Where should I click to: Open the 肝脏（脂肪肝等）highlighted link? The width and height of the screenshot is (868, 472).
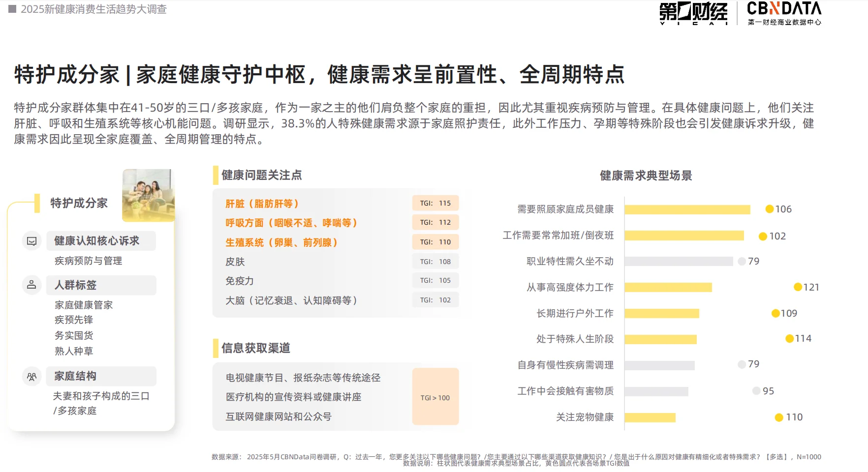coord(262,203)
